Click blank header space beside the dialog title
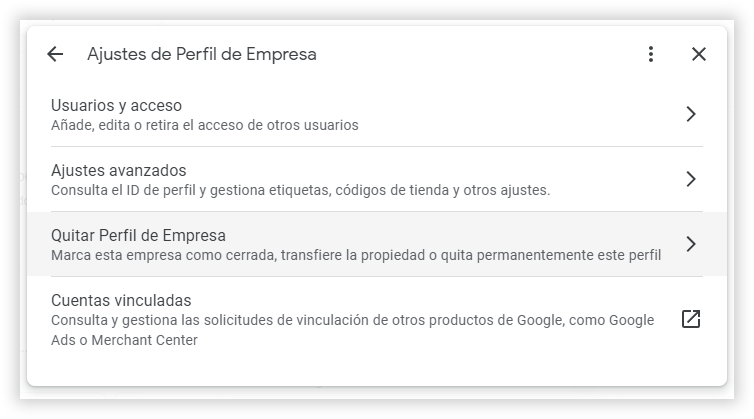The height and width of the screenshot is (419, 754). pos(480,54)
